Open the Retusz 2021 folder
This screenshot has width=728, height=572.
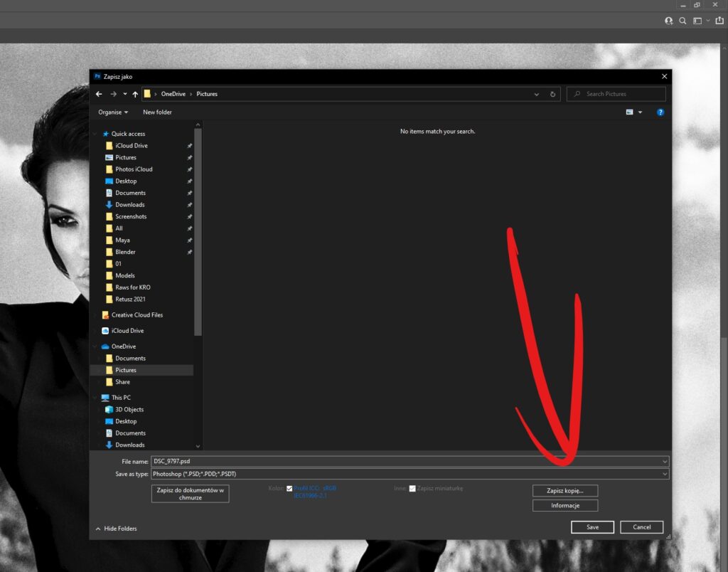130,300
